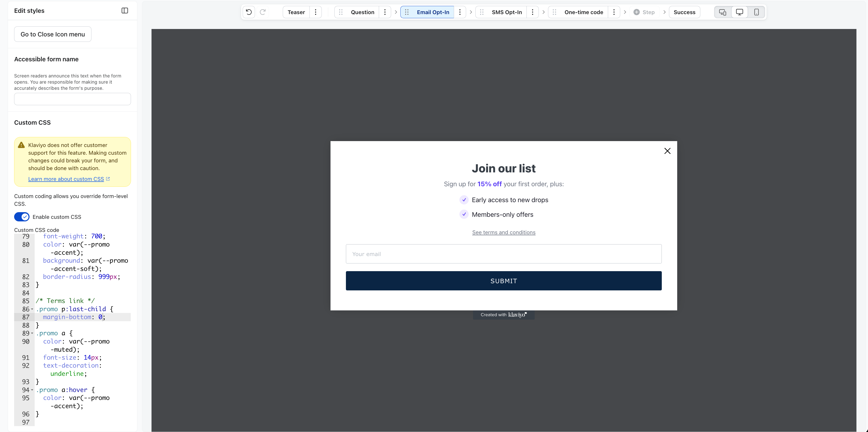Click the /* Terms link */ comment line

point(65,301)
